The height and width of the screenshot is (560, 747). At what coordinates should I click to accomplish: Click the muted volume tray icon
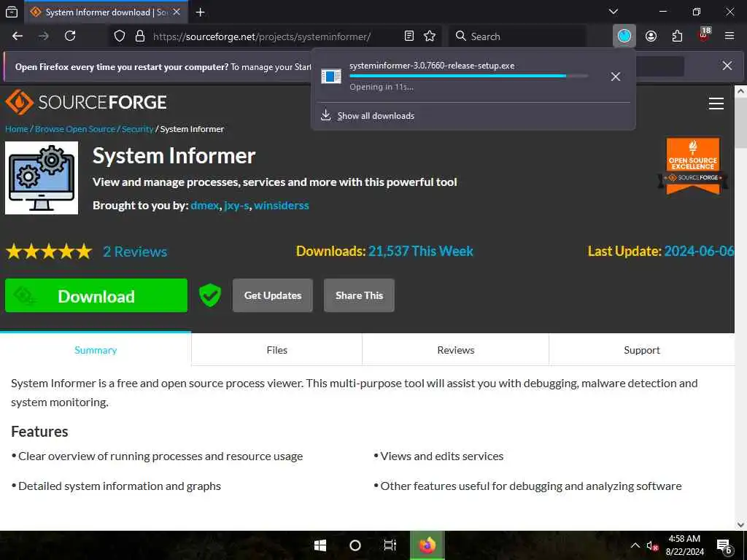click(x=651, y=545)
